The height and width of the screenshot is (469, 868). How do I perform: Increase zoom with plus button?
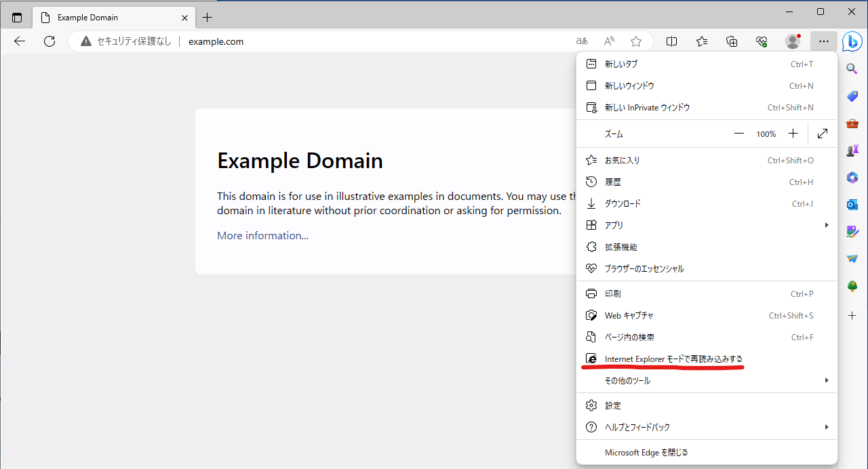pyautogui.click(x=793, y=134)
